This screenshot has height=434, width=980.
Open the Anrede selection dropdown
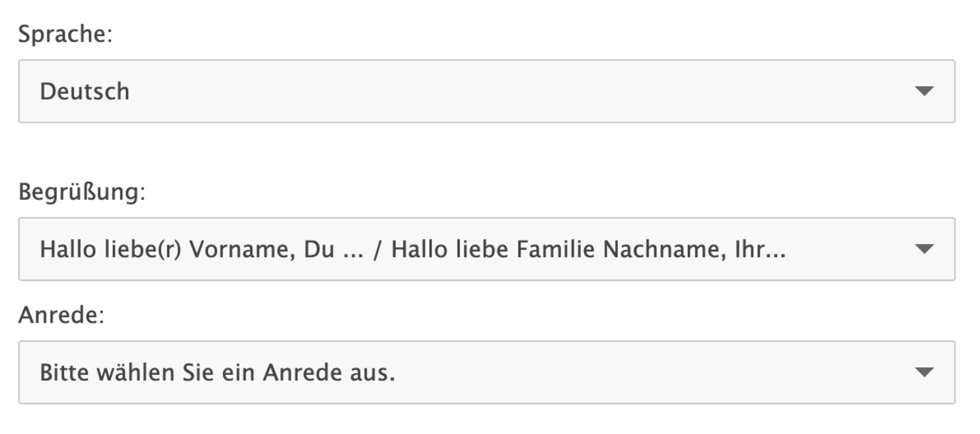tap(486, 372)
